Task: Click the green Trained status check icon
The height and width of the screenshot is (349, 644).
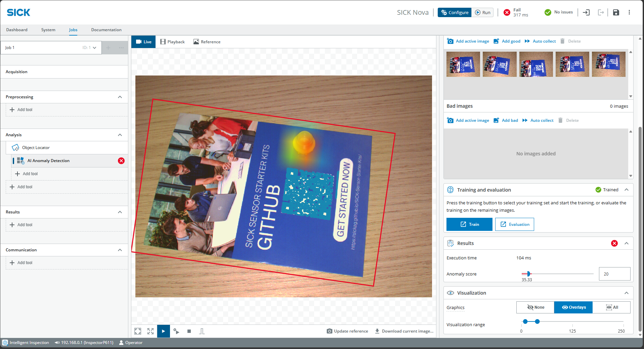Action: pos(598,190)
